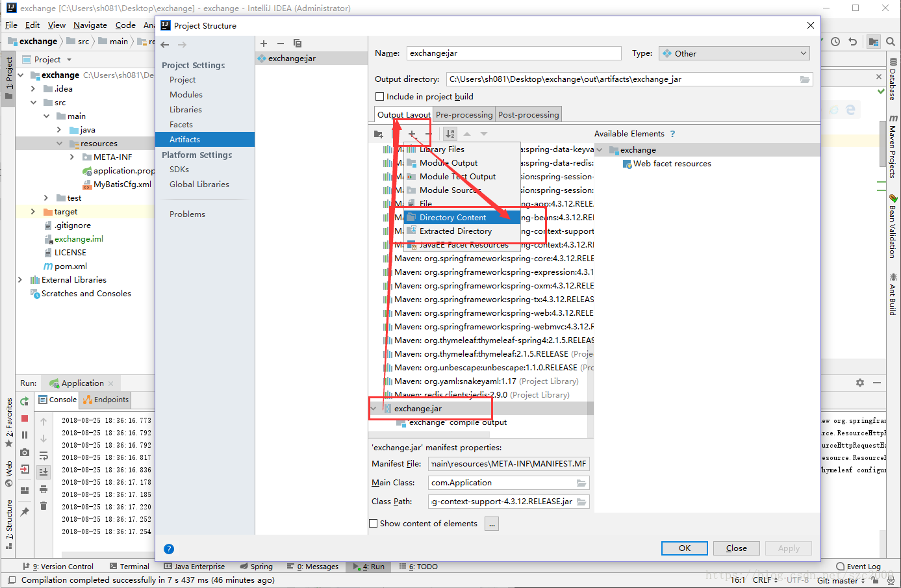Expand the .idea folder
Viewport: 901px width, 588px height.
[33, 89]
